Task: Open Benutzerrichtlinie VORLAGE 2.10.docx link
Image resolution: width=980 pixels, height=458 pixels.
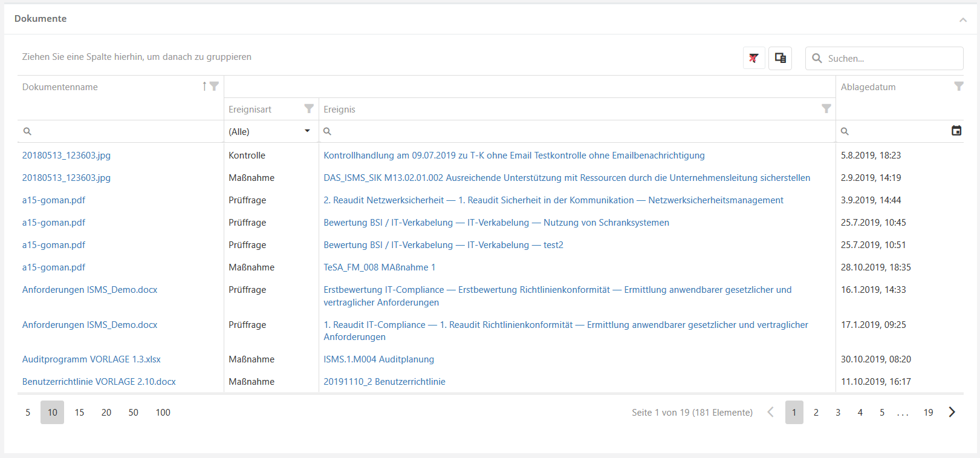Action: pos(99,382)
